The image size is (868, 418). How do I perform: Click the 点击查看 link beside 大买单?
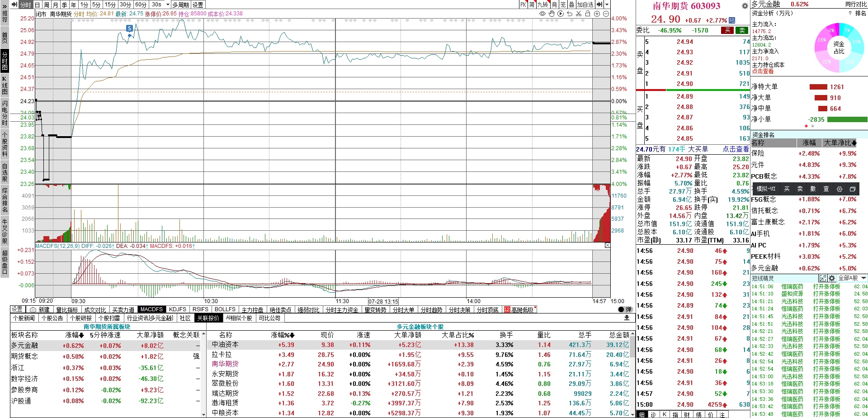[736, 149]
